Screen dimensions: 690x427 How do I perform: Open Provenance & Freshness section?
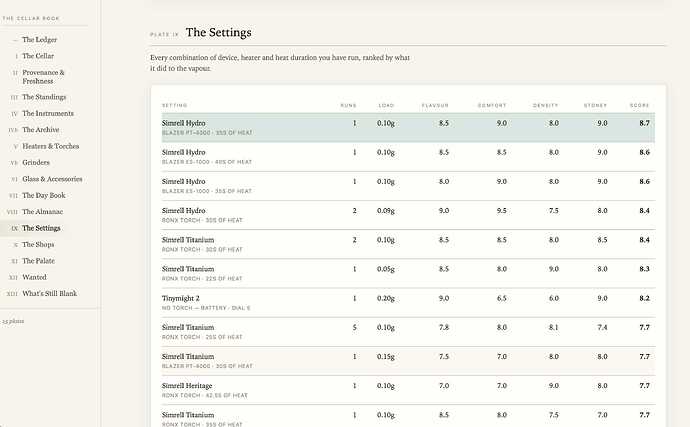(43, 77)
